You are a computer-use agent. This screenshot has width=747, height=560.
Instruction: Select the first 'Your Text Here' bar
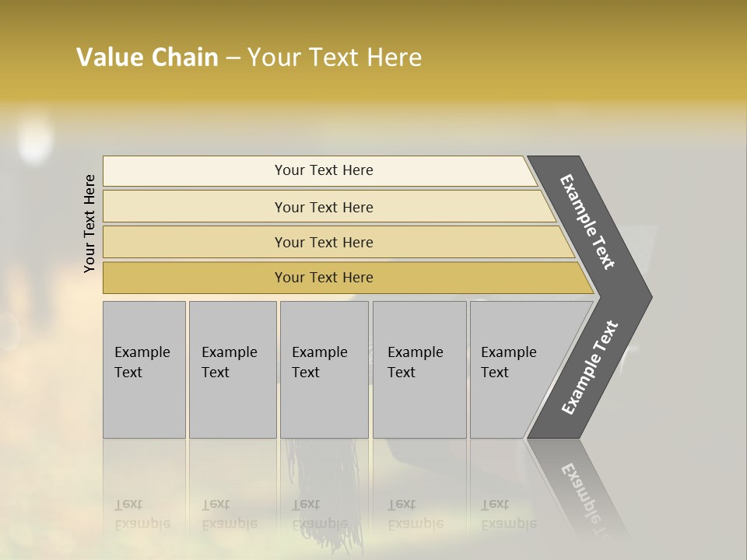click(323, 170)
